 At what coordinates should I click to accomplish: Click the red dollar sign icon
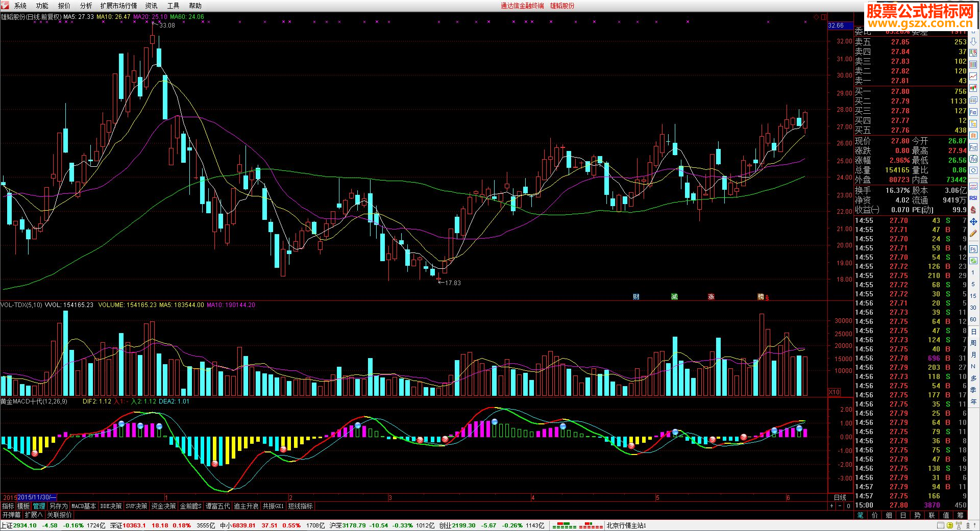pos(973,210)
